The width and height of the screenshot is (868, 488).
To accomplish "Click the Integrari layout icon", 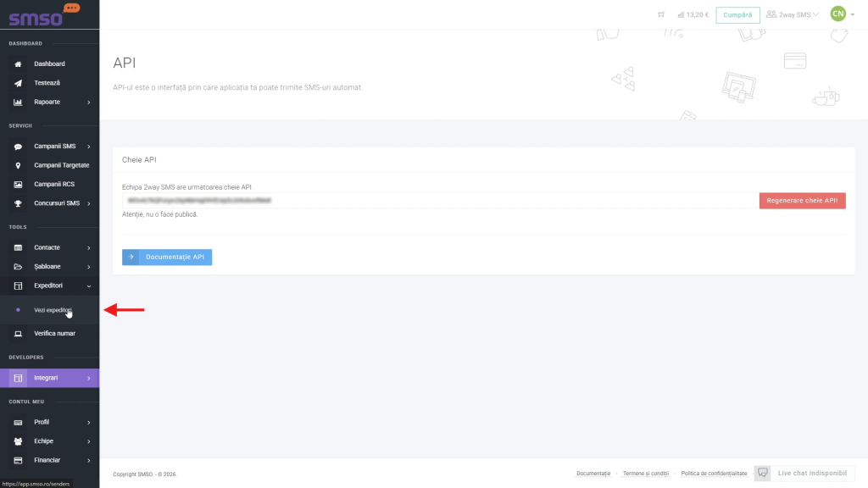I will click(x=18, y=378).
